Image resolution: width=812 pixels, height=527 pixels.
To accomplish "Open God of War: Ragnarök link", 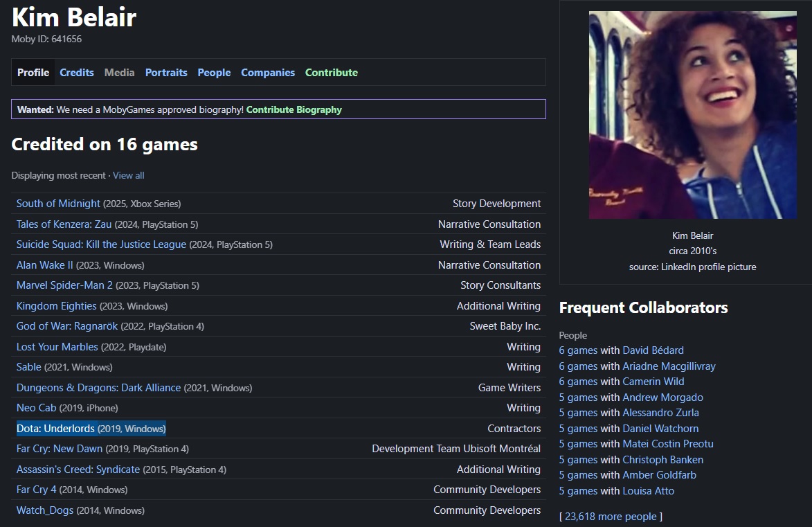I will click(x=67, y=326).
